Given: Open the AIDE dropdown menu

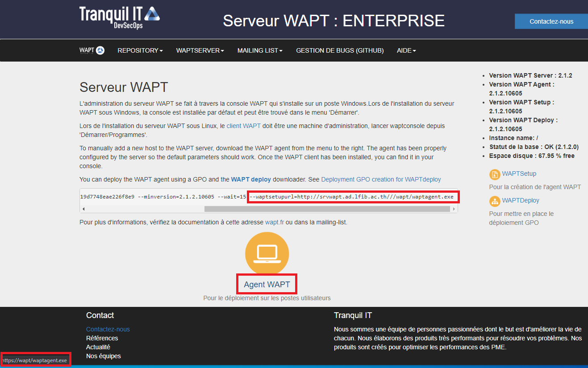Looking at the screenshot, I should pos(406,50).
